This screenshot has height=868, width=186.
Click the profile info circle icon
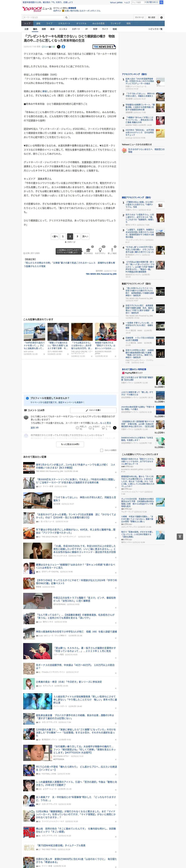tap(27, 398)
